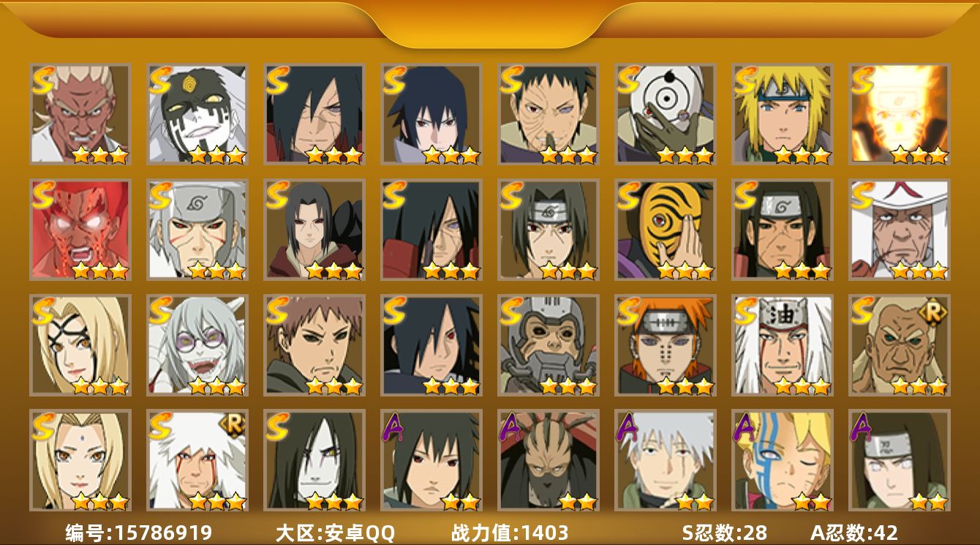Image resolution: width=980 pixels, height=545 pixels.
Task: Click the account number 编号:15786919 text
Action: [138, 533]
